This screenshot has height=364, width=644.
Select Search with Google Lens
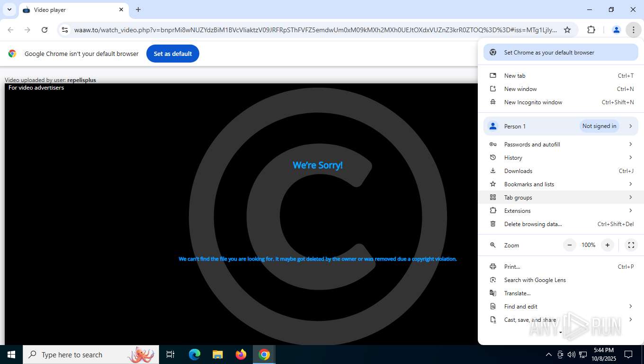pos(561,280)
